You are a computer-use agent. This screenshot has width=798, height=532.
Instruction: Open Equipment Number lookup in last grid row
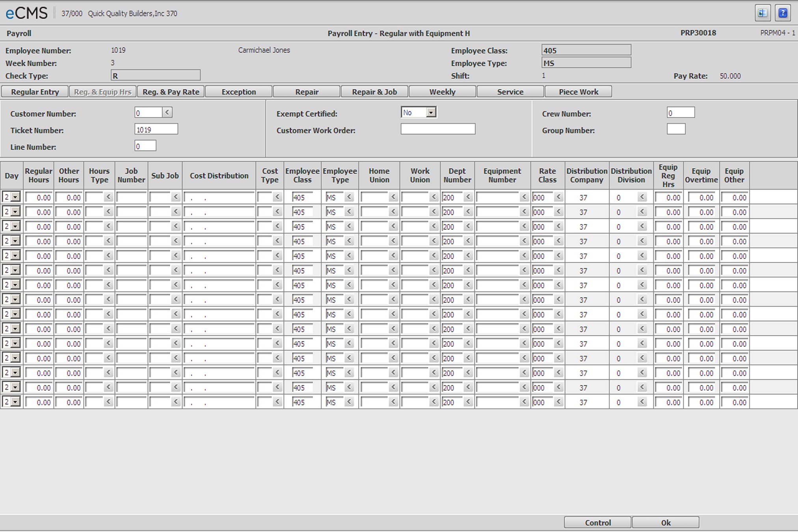[524, 402]
